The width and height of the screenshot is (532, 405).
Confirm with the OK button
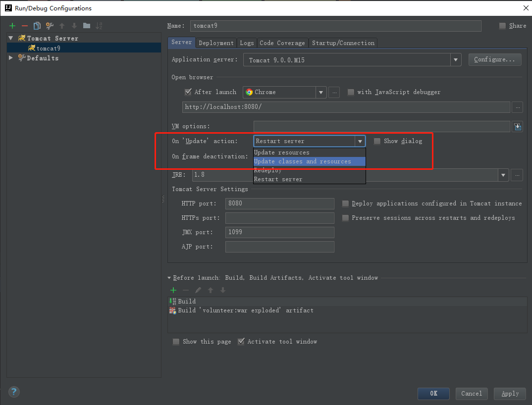coord(433,394)
